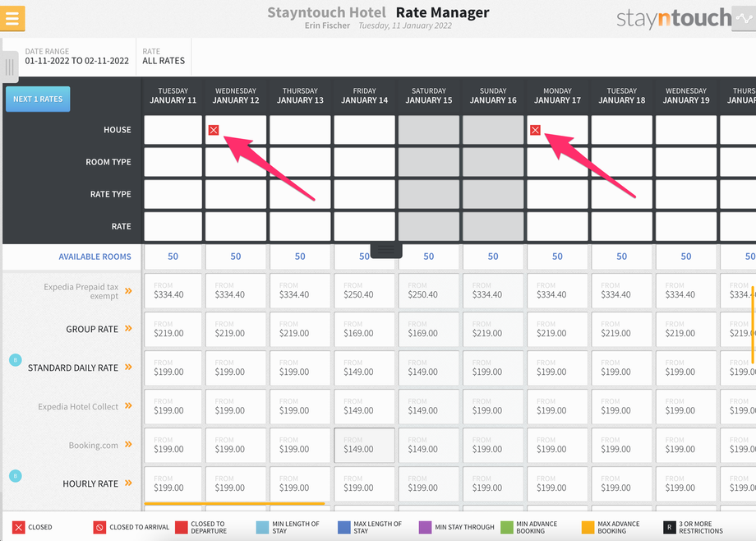
Task: Open Expedia Prepaid $250.40 rate on January 14
Action: [x=365, y=290]
